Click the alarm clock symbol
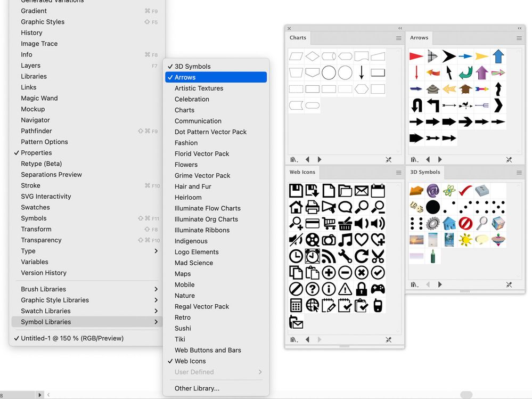 tap(312, 255)
